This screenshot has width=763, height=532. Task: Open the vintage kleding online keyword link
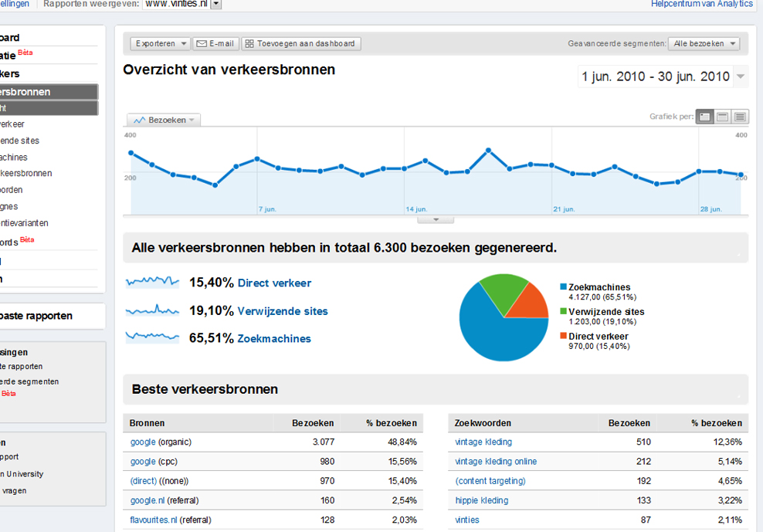coord(496,462)
